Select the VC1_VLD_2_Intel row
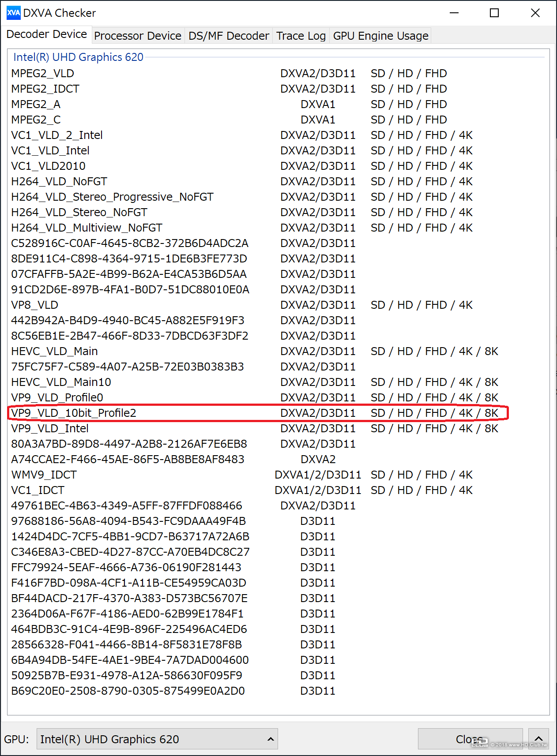The height and width of the screenshot is (756, 557). point(278,135)
